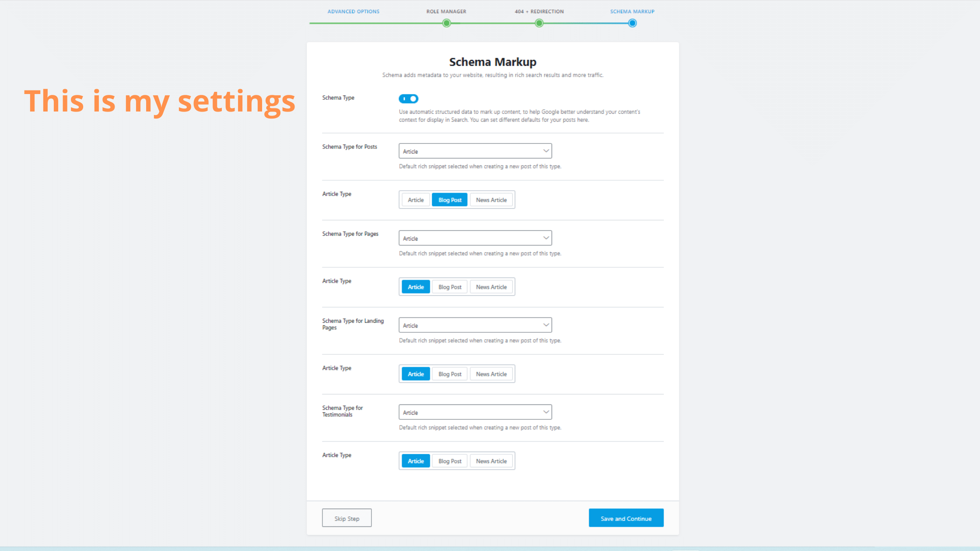Open Schema Type for Posts dropdown
Image resolution: width=980 pixels, height=551 pixels.
coord(475,151)
